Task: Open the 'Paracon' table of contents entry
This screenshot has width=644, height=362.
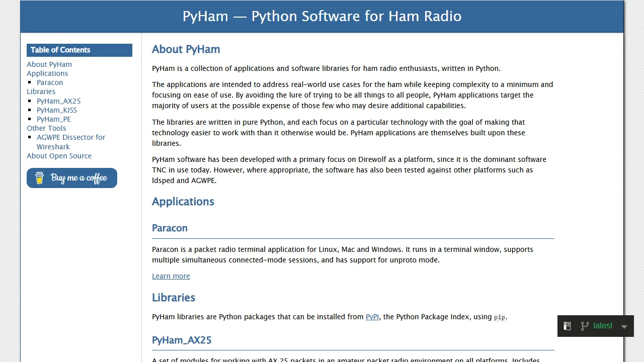Action: (49, 82)
